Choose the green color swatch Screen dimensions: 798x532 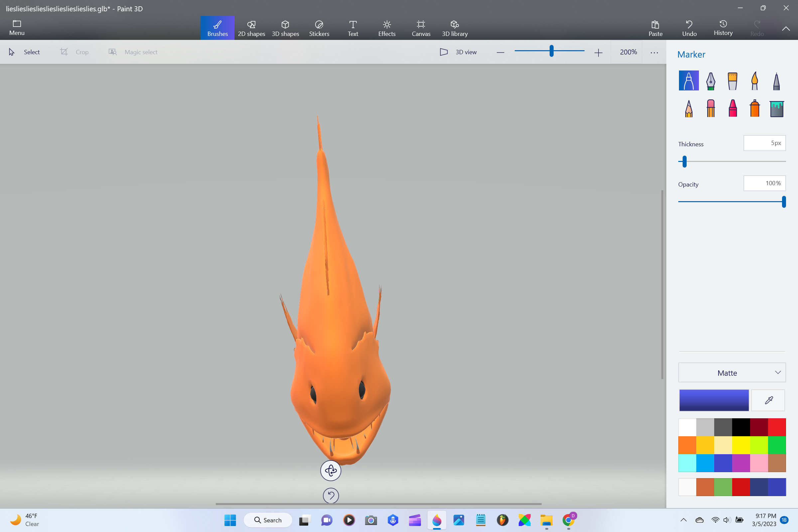(777, 445)
